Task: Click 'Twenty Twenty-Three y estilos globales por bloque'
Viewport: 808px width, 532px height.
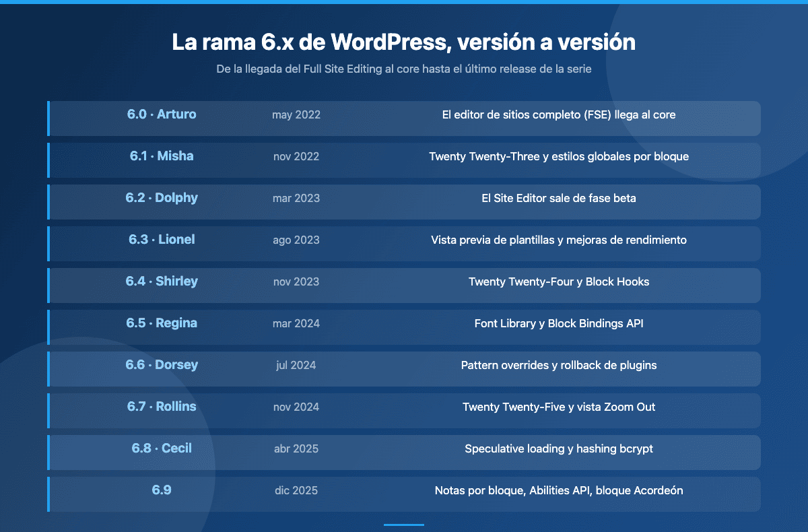Action: [x=559, y=157]
